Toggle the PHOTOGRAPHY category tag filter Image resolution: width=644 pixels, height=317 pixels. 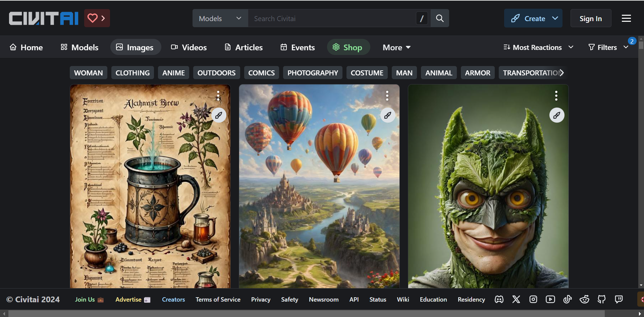pos(312,73)
